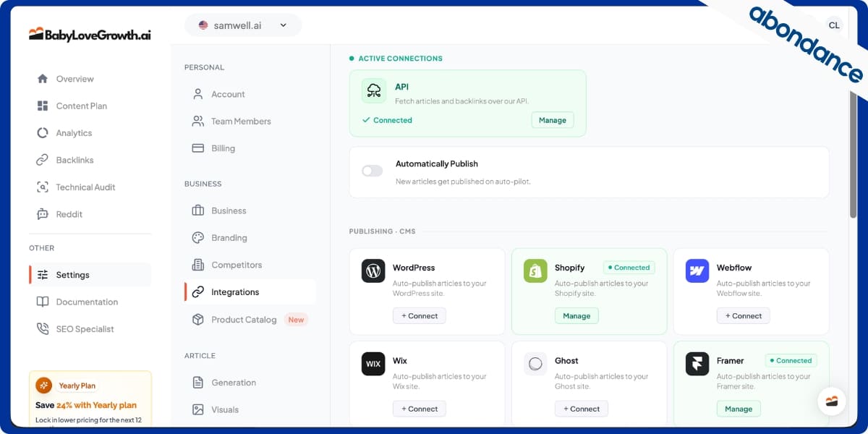Enable the Automatically Publish toggle
Image resolution: width=868 pixels, height=434 pixels.
pos(372,171)
